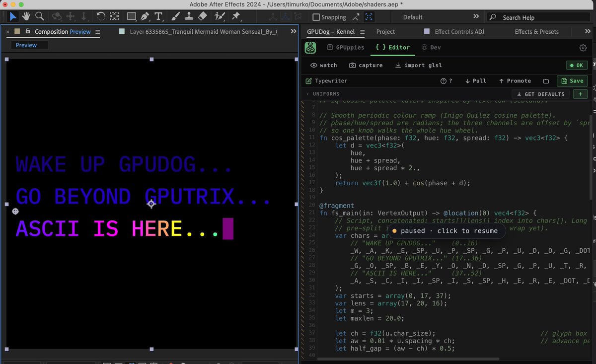The height and width of the screenshot is (364, 596).
Task: Select the Type tool
Action: point(158,16)
